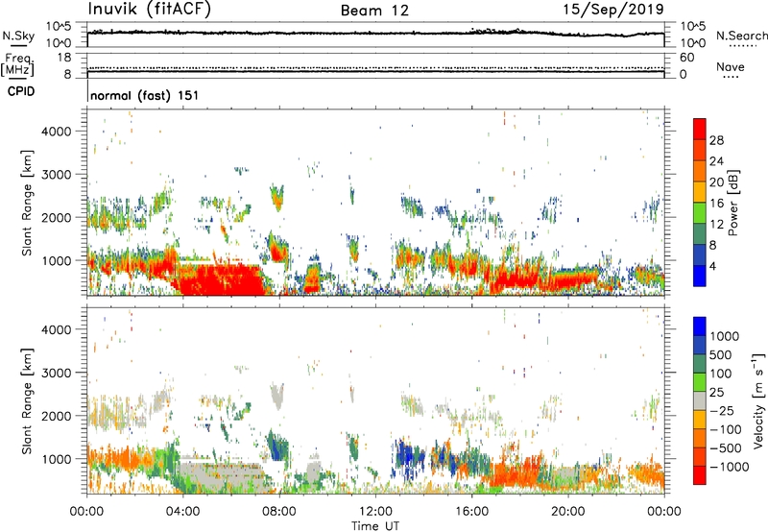The height and width of the screenshot is (532, 768).
Task: Click the 'Beam 12' heading
Action: click(374, 11)
